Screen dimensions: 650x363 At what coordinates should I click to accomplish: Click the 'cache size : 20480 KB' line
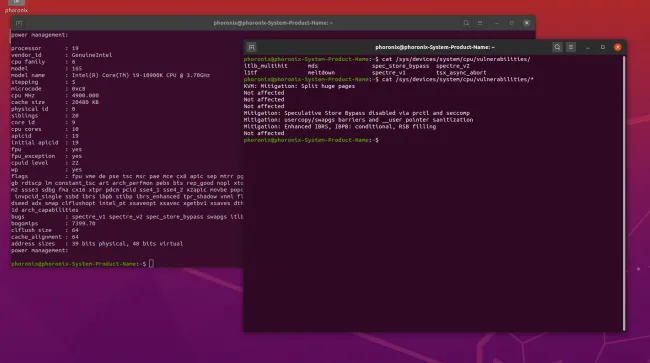point(55,102)
